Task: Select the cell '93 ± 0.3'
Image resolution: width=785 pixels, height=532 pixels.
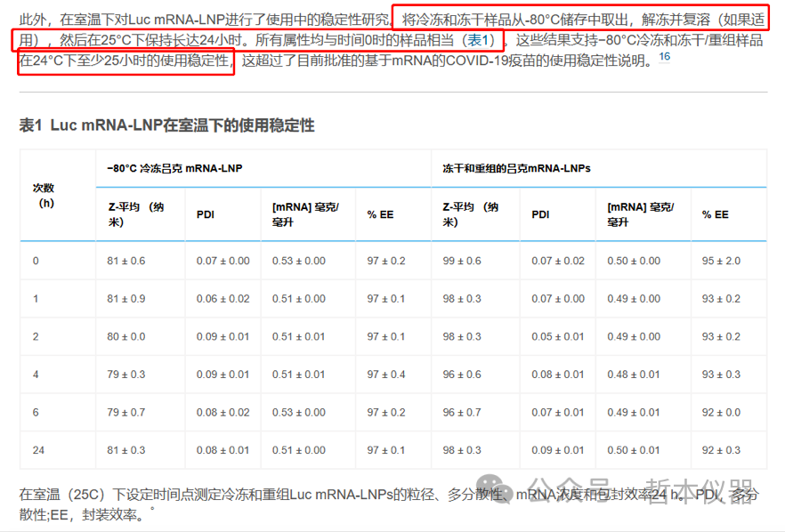Action: click(721, 375)
